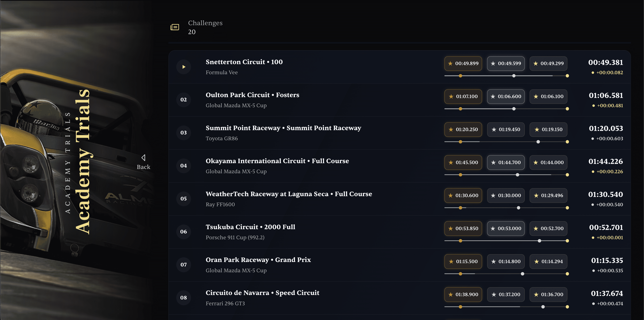Select Oran Park bronze star time 01:15.500
Screen dimensions: 644x320
click(x=463, y=262)
